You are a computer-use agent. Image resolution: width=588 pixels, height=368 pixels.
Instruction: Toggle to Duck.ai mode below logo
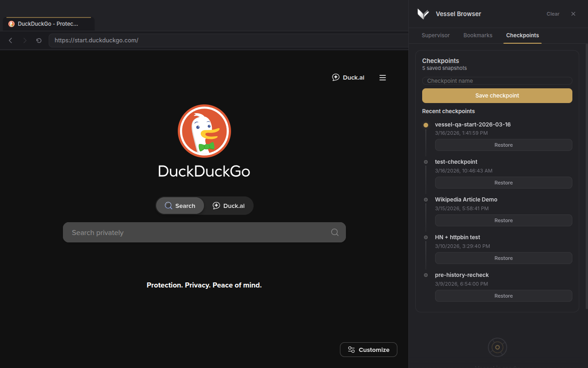pyautogui.click(x=228, y=206)
